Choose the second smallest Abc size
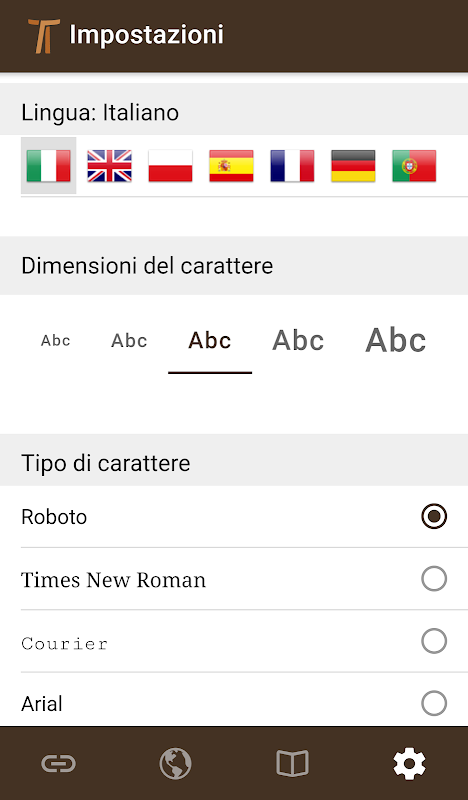 pos(129,340)
